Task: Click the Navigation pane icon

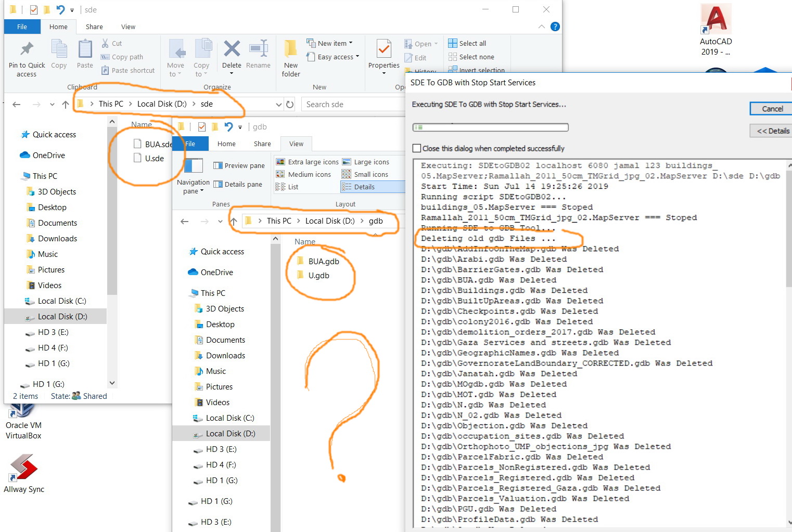Action: tap(193, 166)
